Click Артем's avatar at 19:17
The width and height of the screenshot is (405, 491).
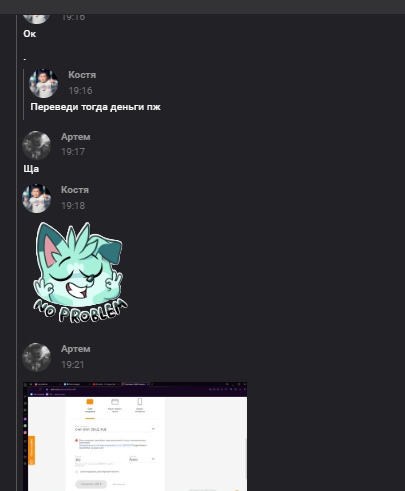[36, 145]
